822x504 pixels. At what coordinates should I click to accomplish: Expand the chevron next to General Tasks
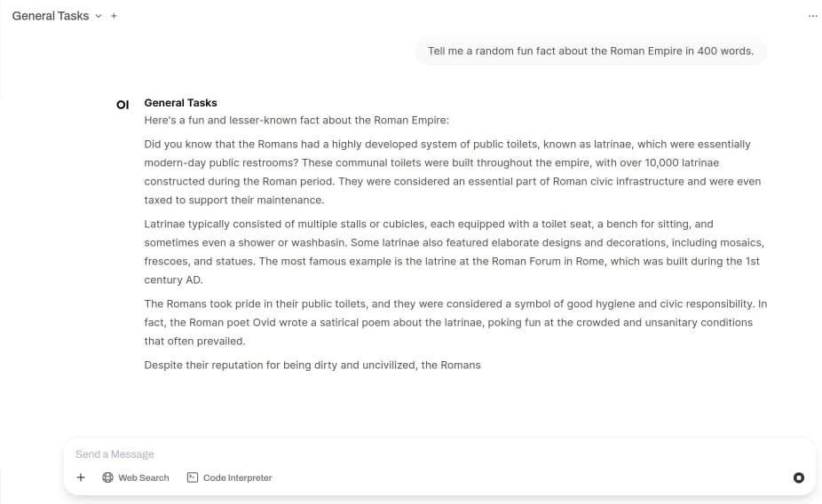[x=99, y=16]
